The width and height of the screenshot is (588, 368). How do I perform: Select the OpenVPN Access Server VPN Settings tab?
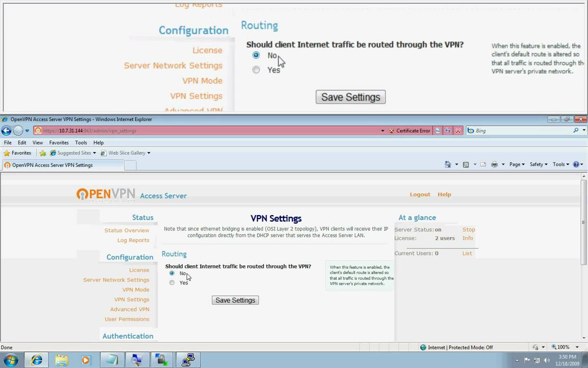click(62, 165)
